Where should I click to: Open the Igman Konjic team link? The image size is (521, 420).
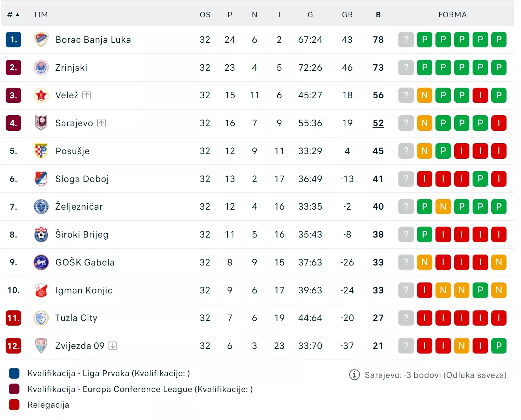(84, 290)
